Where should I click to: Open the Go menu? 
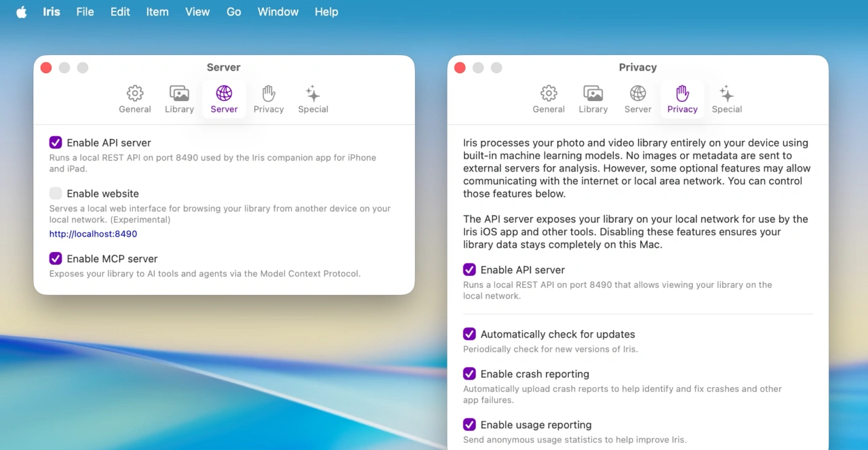234,12
